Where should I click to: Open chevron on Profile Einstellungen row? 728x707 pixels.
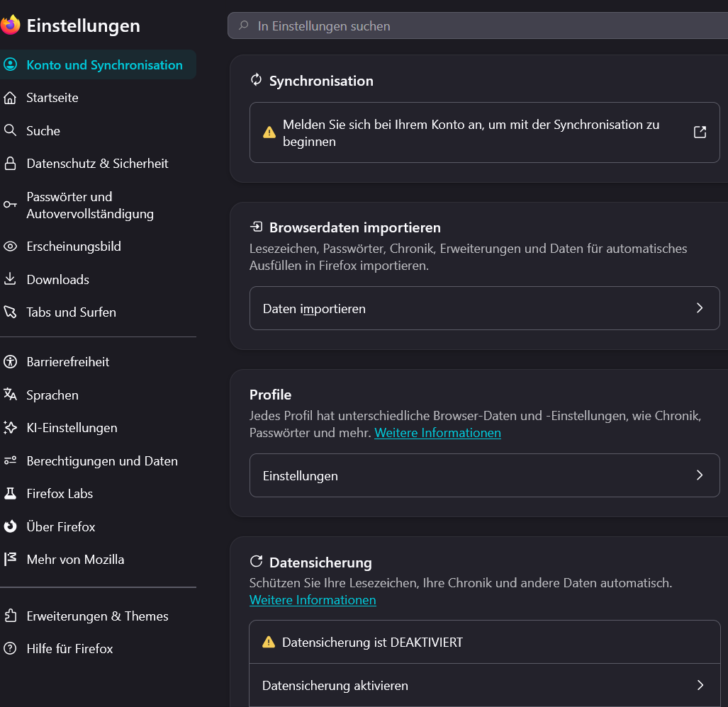click(x=700, y=475)
